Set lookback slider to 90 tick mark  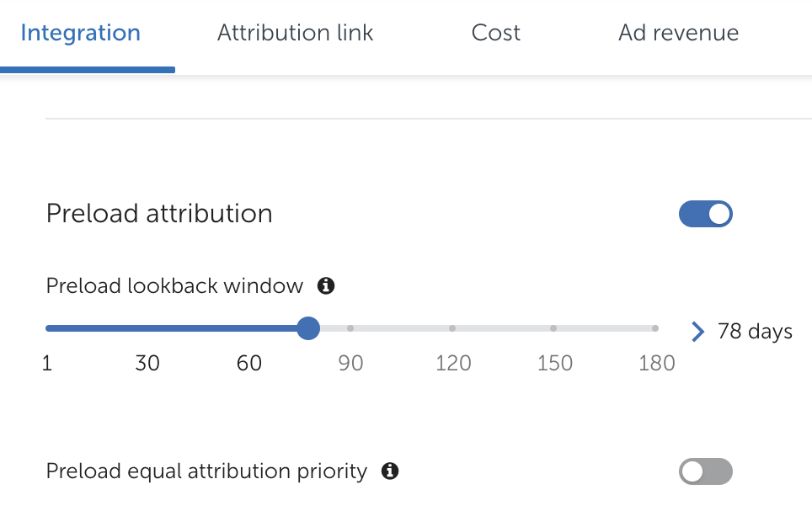tap(350, 328)
